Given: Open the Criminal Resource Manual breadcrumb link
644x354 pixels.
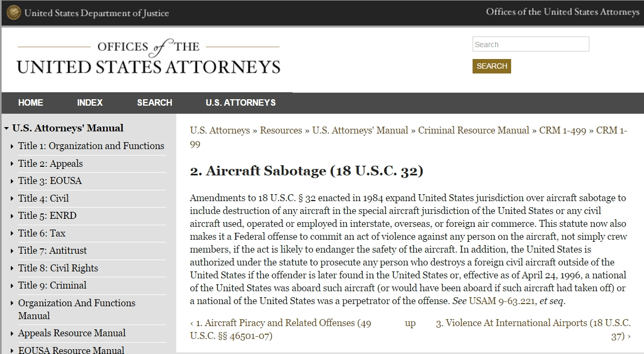Looking at the screenshot, I should tap(474, 130).
